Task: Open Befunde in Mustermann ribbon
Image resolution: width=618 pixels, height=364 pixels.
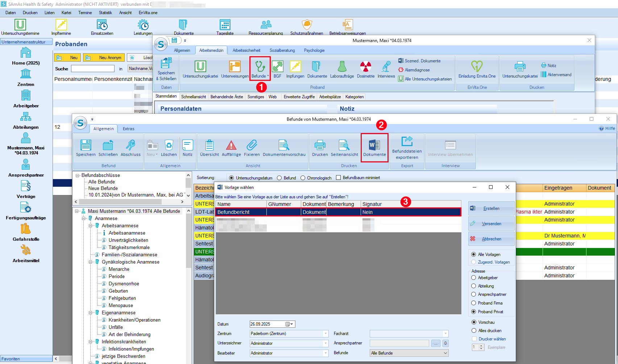Action: [260, 69]
